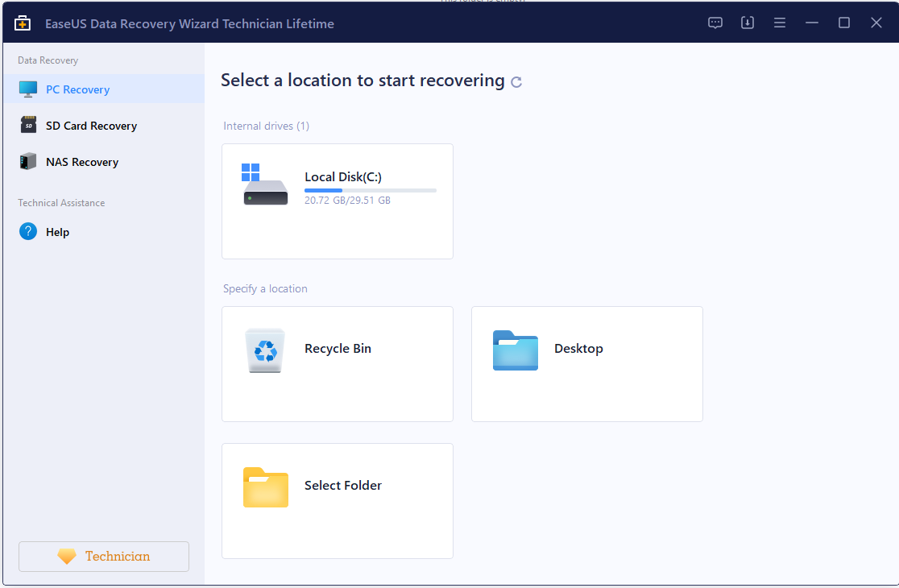The width and height of the screenshot is (899, 588).
Task: Click the orange diamond Technician icon
Action: pos(67,557)
